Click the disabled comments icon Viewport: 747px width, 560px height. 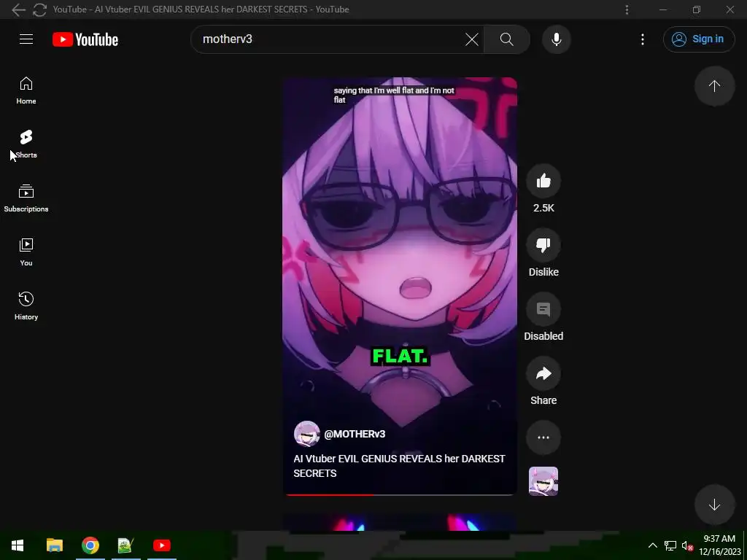click(x=543, y=309)
